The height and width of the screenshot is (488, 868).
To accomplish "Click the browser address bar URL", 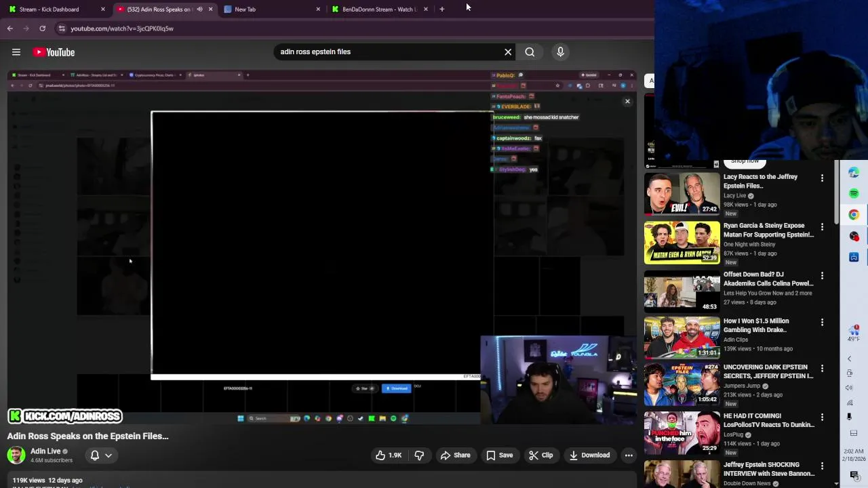I will [x=122, y=28].
